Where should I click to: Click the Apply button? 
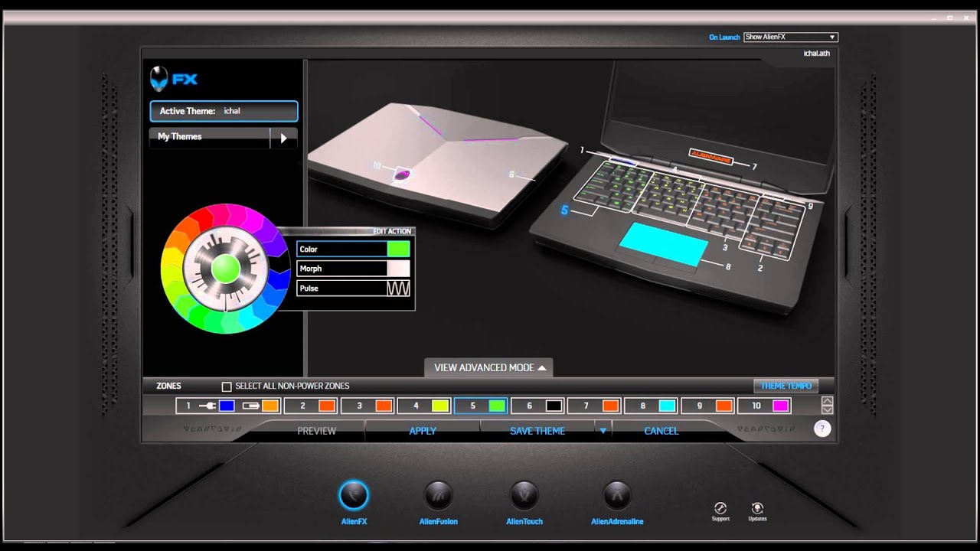click(423, 431)
